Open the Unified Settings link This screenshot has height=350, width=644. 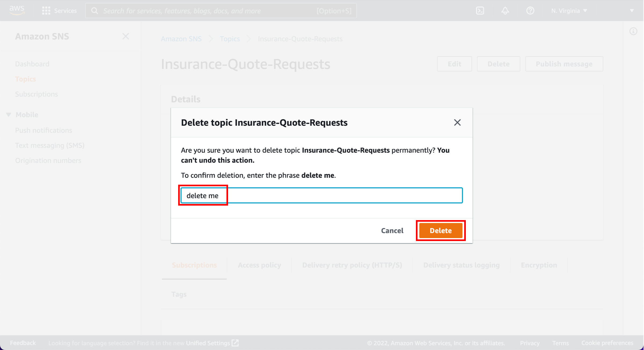click(208, 343)
